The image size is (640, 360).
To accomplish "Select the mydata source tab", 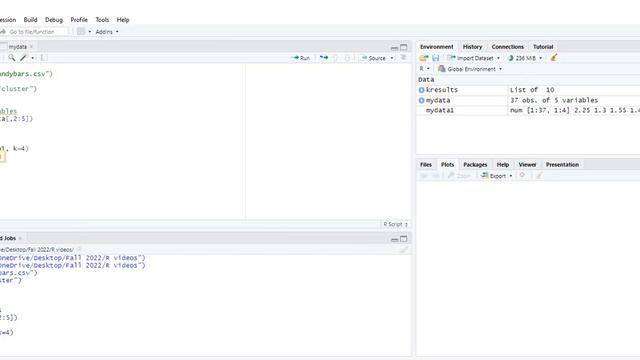I will [x=18, y=47].
